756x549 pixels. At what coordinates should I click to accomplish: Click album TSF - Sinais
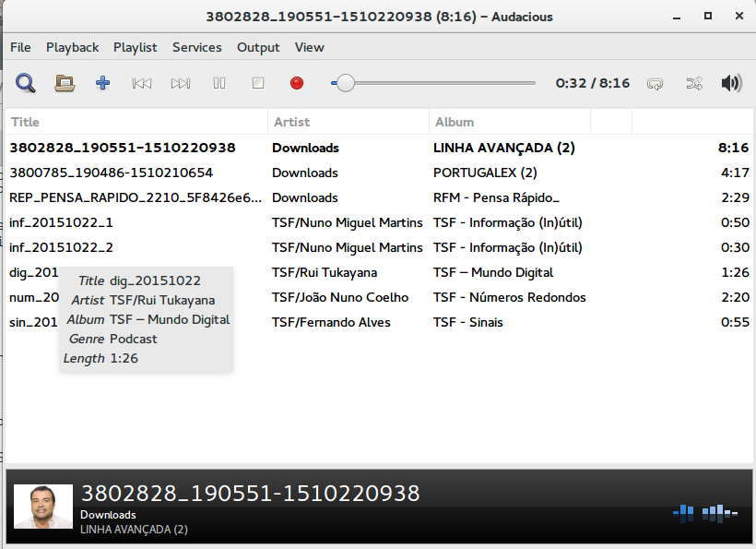pos(467,322)
